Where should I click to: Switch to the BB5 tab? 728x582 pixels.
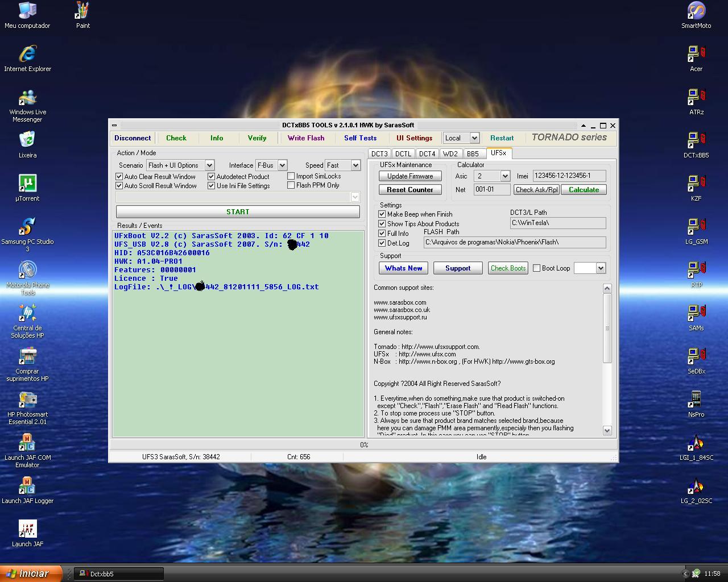(x=473, y=153)
